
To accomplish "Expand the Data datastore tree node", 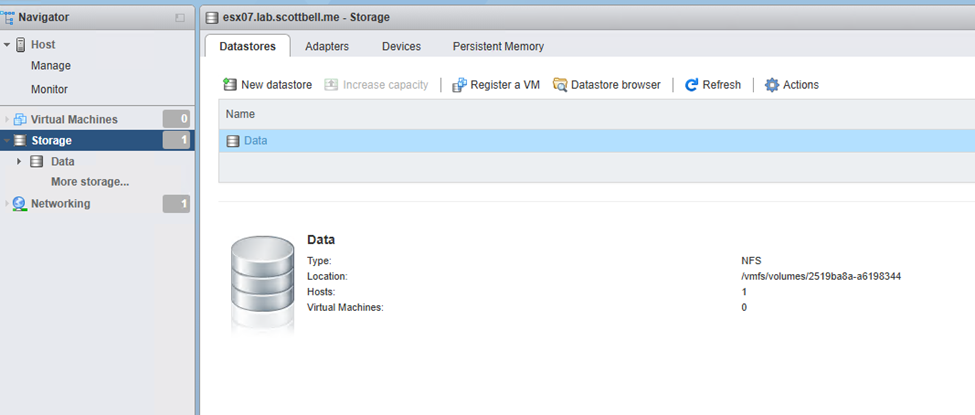I will [x=19, y=161].
